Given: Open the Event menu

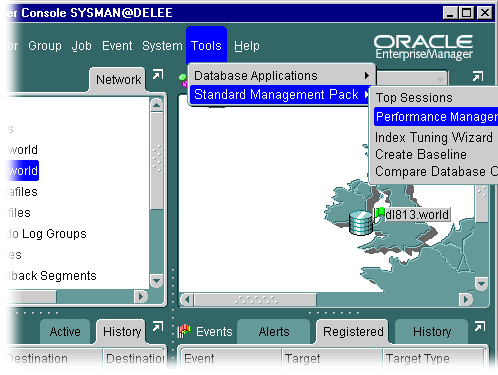Looking at the screenshot, I should pos(117,46).
